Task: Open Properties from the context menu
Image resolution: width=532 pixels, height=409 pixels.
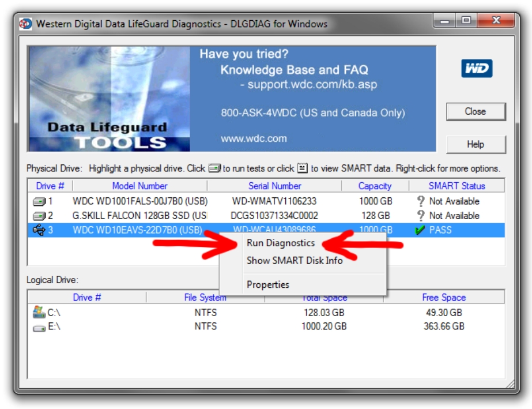Action: [267, 284]
